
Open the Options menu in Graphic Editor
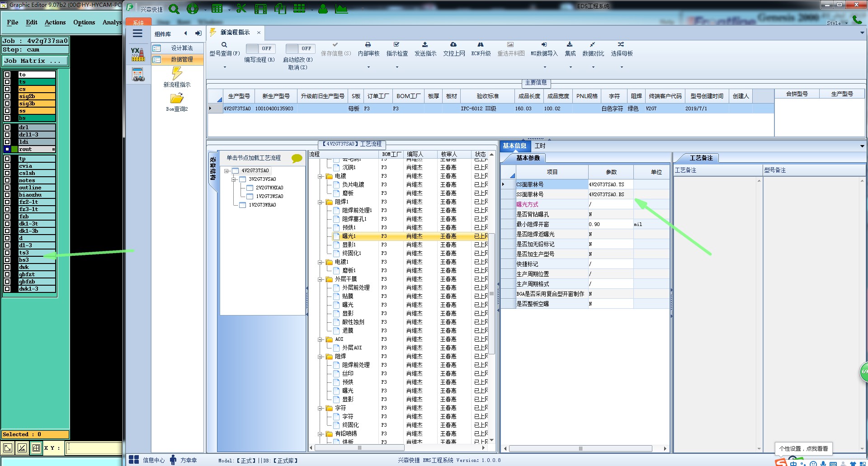[x=84, y=22]
